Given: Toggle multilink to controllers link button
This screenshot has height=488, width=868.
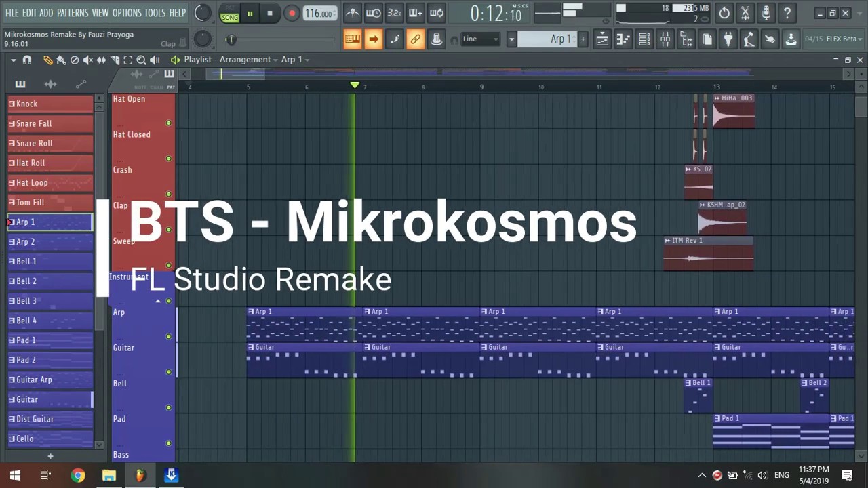Looking at the screenshot, I should point(416,39).
